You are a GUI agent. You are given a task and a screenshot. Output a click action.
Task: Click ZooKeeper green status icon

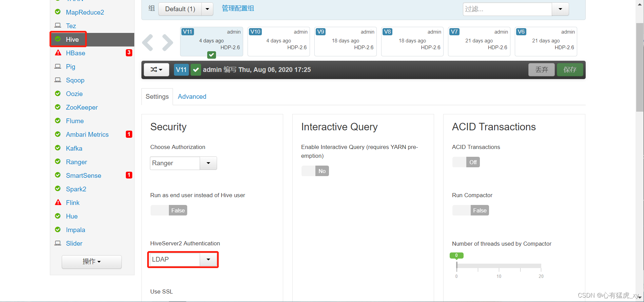click(58, 107)
